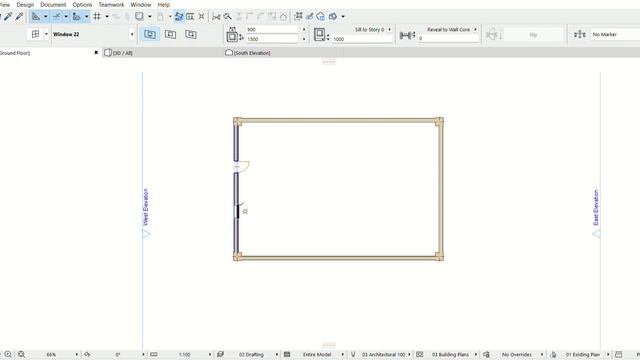This screenshot has height=360, width=640.
Task: Select side 2 anchor geometry method
Action: coord(191,34)
